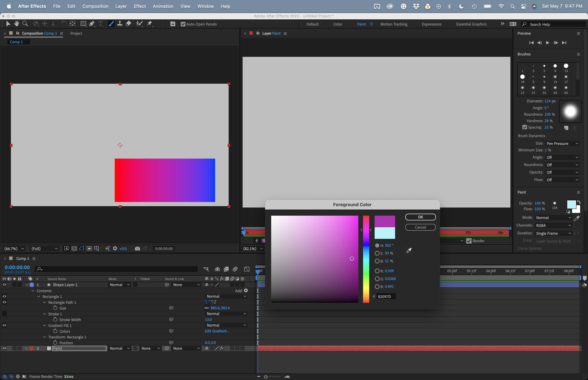Select the Zoom tool magnifier
This screenshot has height=380, width=588.
[25, 24]
